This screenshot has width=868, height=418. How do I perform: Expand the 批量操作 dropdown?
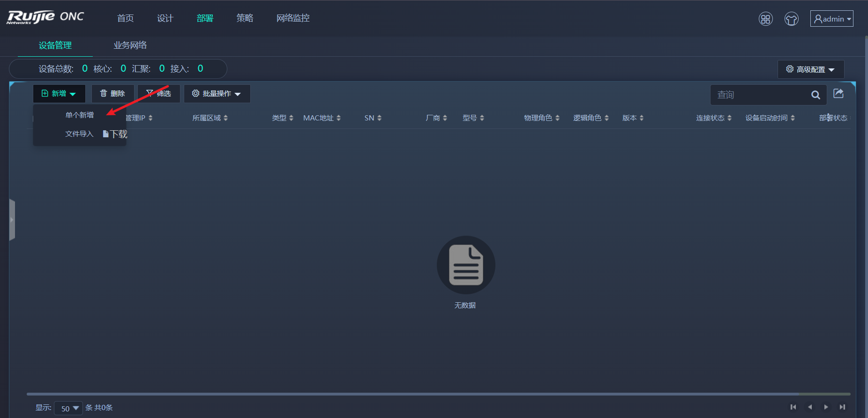[217, 94]
